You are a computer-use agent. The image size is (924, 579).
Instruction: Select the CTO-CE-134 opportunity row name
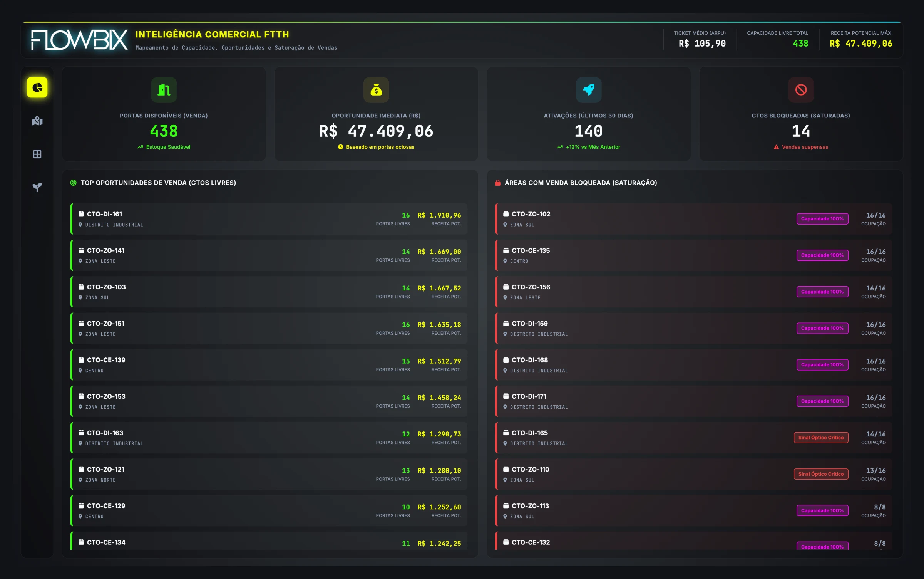106,542
